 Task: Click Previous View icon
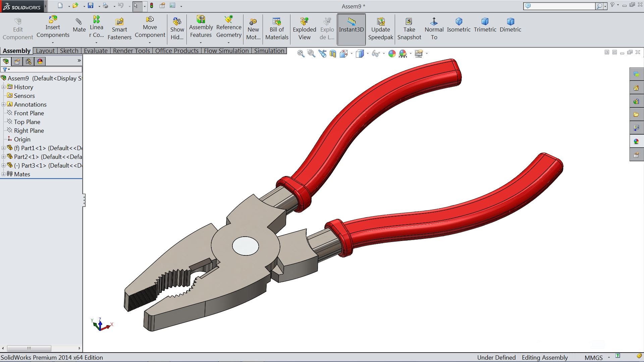click(322, 54)
